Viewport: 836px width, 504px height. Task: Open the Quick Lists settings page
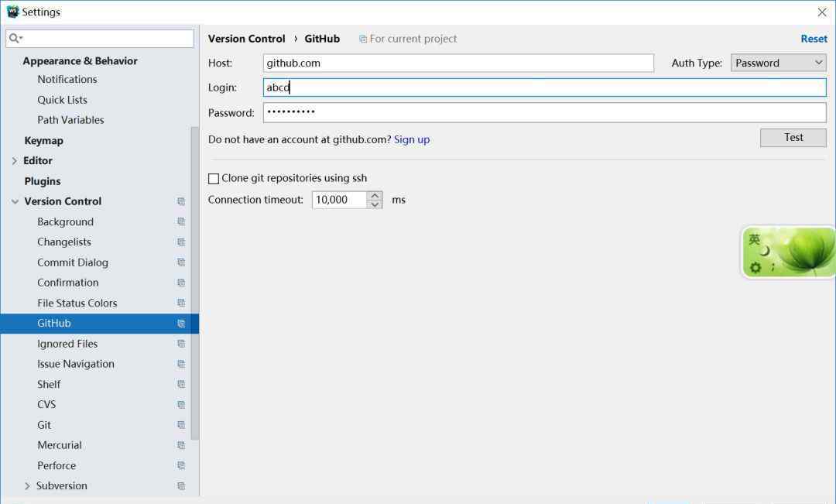[62, 100]
